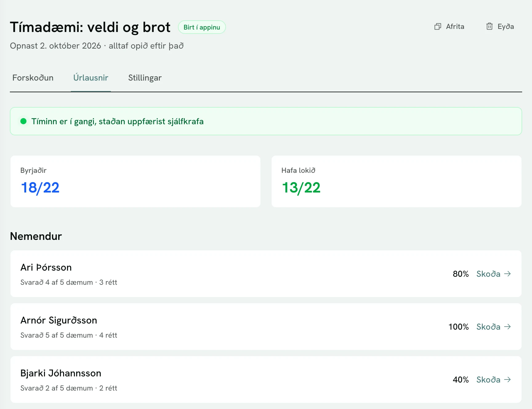The width and height of the screenshot is (532, 409).
Task: Click the Afrita copy icon
Action: (437, 26)
